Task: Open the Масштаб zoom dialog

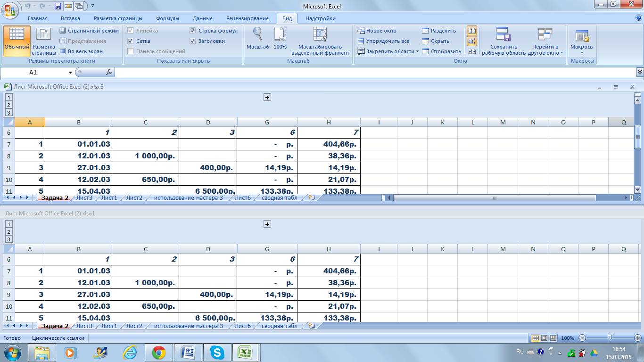Action: [x=257, y=38]
